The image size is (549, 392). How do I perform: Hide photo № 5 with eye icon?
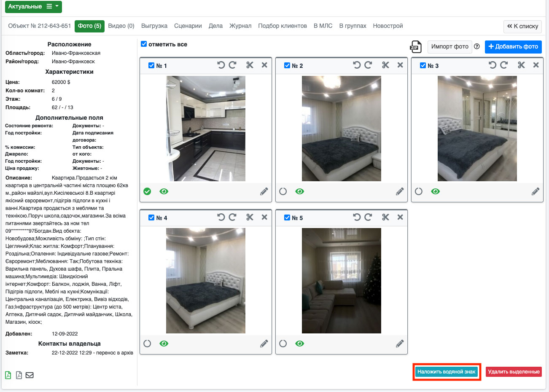click(x=300, y=344)
